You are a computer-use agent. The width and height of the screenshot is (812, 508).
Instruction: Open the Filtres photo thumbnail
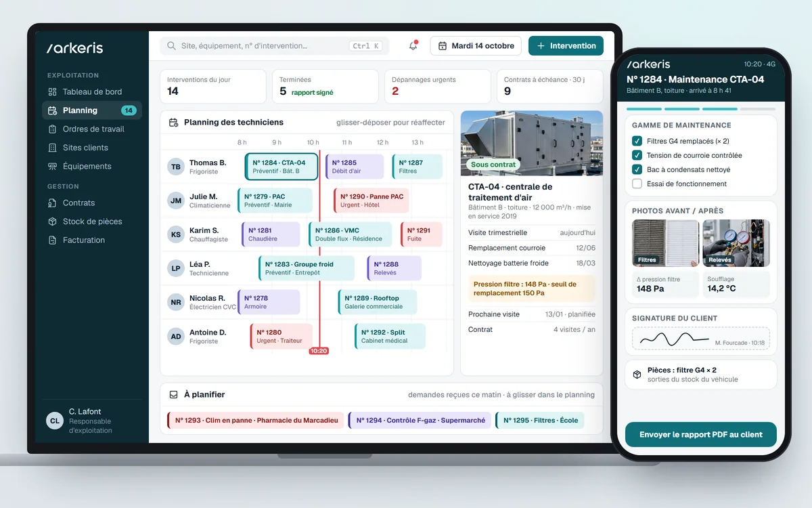pyautogui.click(x=665, y=242)
